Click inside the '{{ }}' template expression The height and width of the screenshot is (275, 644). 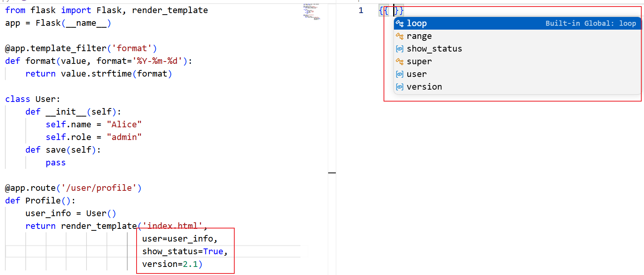[391, 11]
